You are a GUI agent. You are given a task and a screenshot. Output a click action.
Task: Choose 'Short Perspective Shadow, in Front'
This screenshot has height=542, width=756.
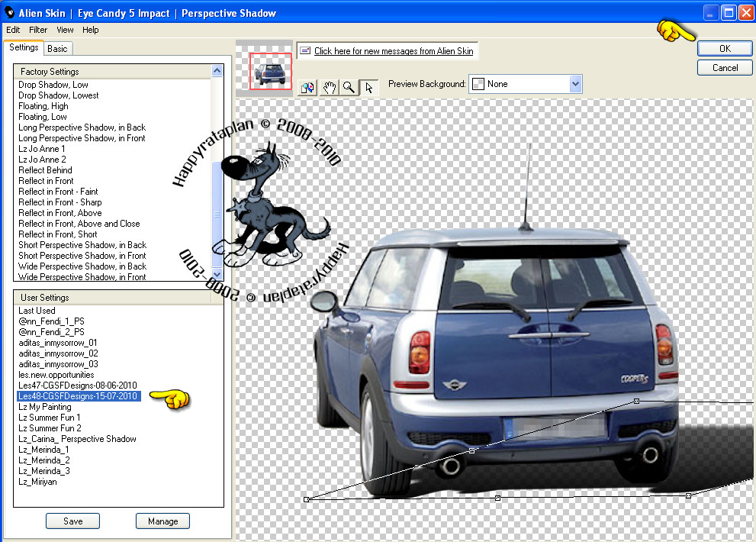click(x=82, y=256)
